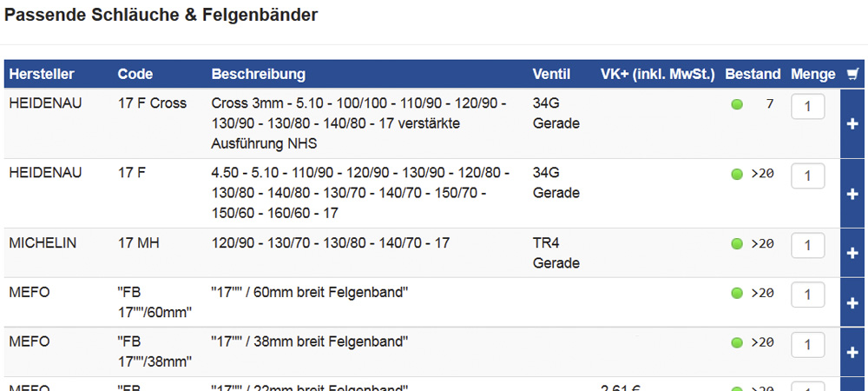The image size is (868, 391).
Task: Sort table by Hersteller column header
Action: (x=42, y=74)
